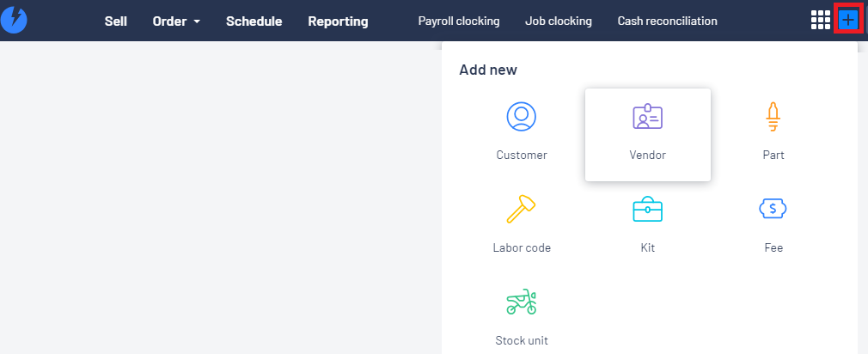Select the Kit briefcase icon
Screen dimensions: 868x354
(648, 210)
